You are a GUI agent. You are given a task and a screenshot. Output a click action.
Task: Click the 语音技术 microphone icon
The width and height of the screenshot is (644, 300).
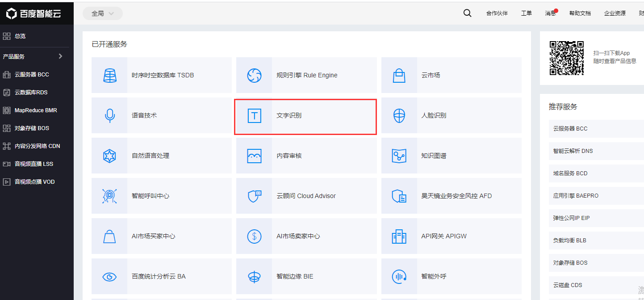coord(109,115)
